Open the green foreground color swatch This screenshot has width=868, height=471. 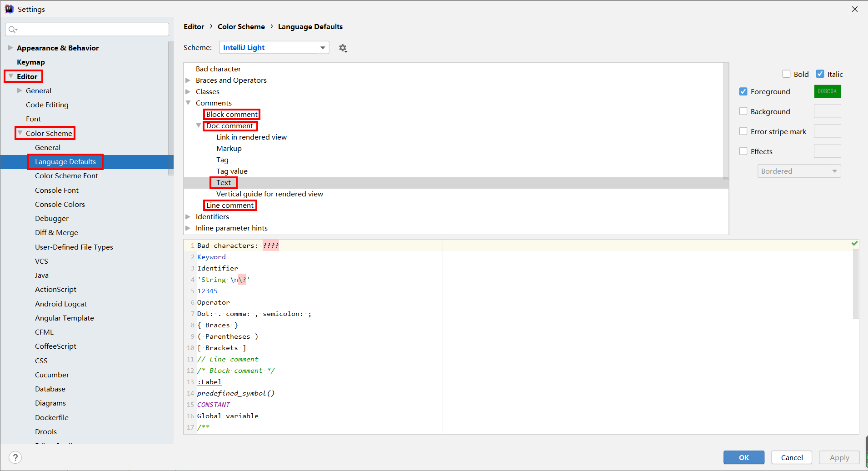coord(827,91)
